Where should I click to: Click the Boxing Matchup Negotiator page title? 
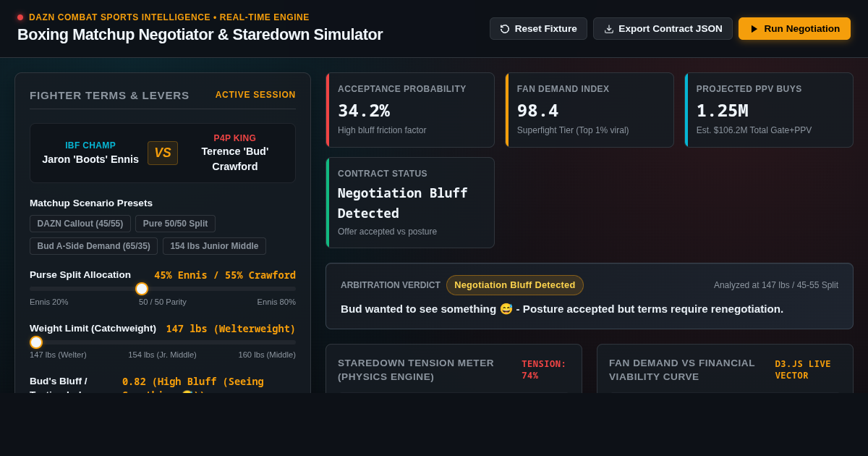click(200, 35)
